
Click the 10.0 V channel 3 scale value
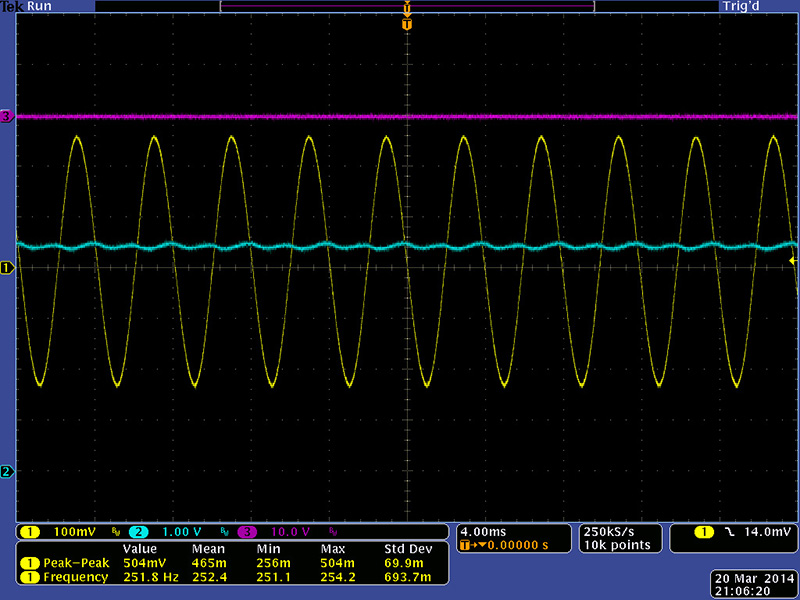click(x=290, y=531)
